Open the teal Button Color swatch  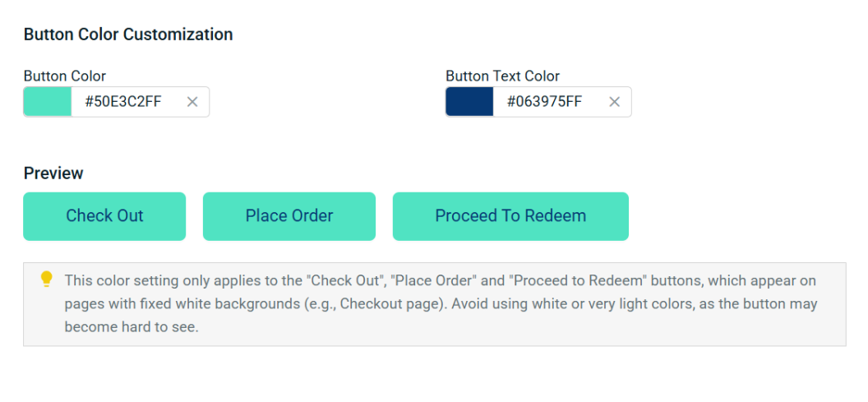[x=48, y=102]
